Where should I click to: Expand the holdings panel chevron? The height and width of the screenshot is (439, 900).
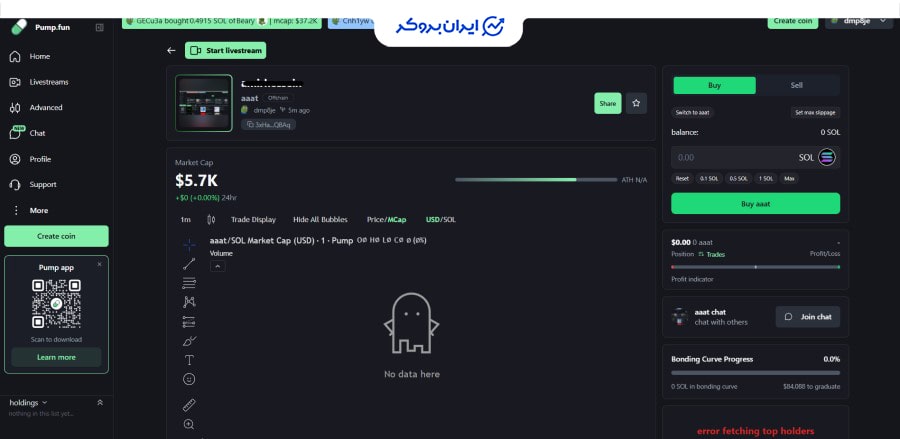tap(99, 402)
